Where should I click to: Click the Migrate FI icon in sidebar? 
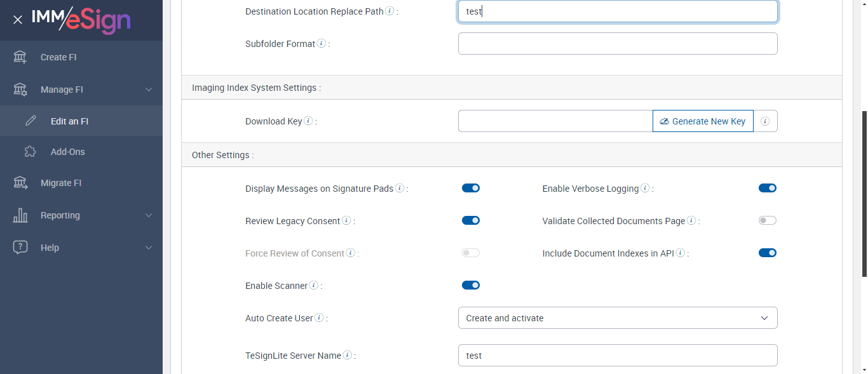coord(20,183)
